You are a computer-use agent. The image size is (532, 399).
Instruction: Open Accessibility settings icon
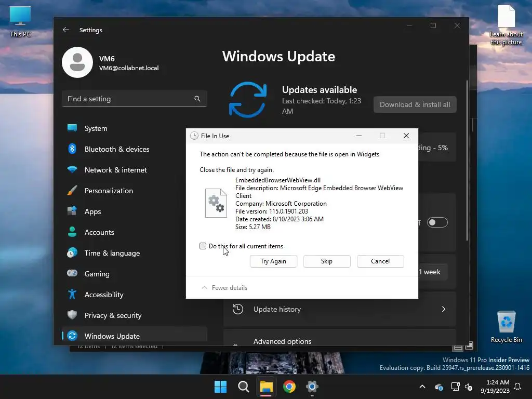tap(72, 294)
